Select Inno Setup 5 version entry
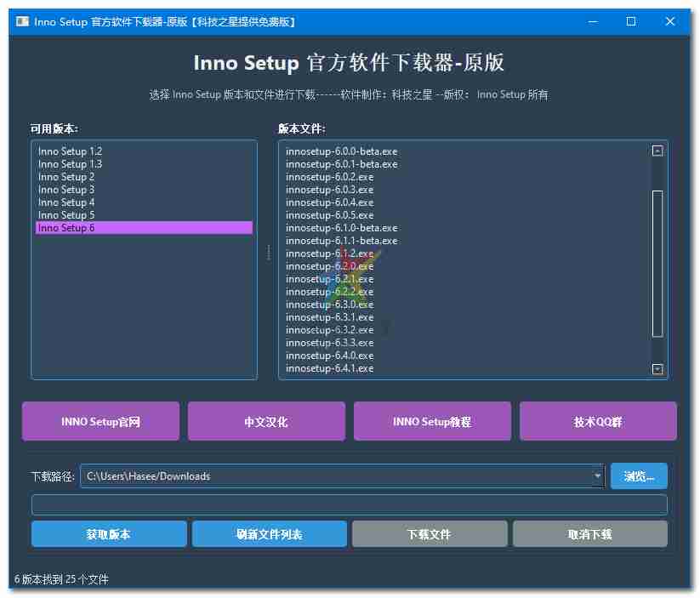The image size is (700, 598). click(x=66, y=215)
